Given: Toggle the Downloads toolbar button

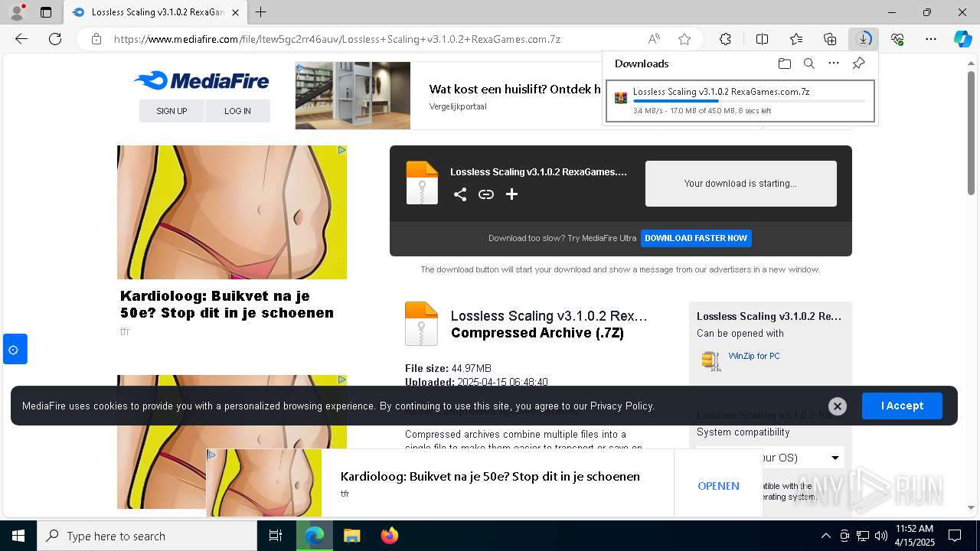Looking at the screenshot, I should [864, 39].
